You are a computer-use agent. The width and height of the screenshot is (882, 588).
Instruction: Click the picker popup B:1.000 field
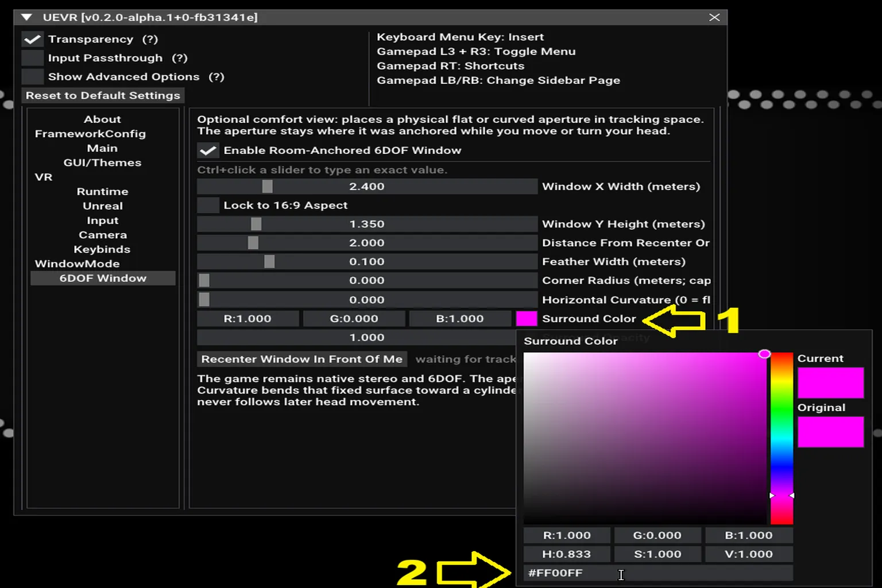[749, 535]
